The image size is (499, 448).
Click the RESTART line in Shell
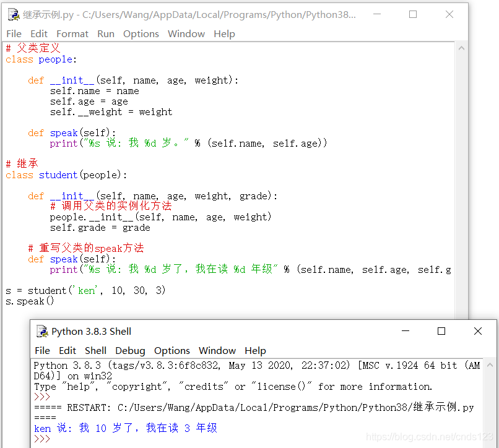point(254,407)
